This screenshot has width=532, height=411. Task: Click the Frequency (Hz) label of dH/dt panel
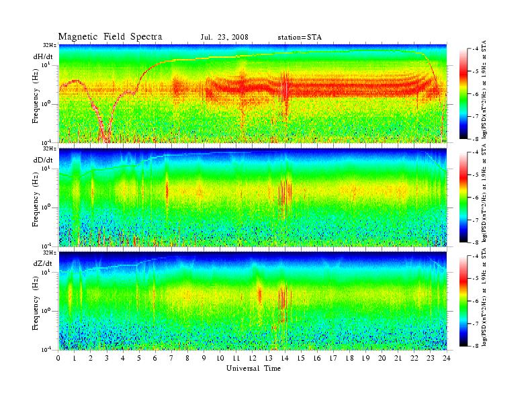click(x=36, y=96)
